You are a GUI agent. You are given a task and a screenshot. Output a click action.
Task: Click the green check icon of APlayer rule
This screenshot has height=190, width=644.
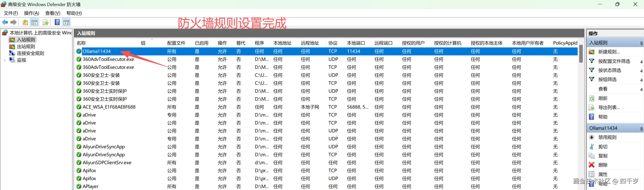79,186
